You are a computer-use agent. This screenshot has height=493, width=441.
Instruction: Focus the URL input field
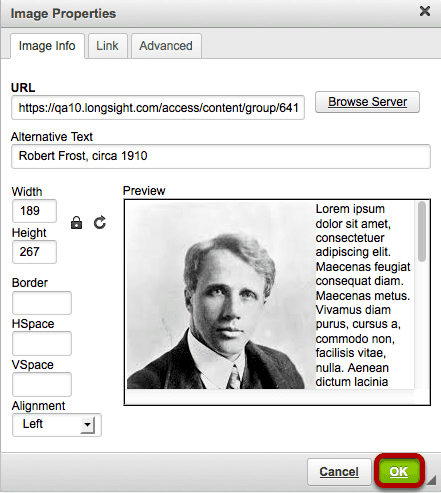(x=158, y=108)
